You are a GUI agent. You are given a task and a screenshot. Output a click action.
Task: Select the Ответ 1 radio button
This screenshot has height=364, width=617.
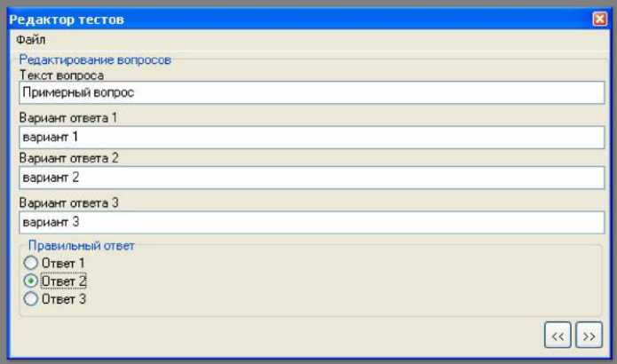click(x=31, y=263)
